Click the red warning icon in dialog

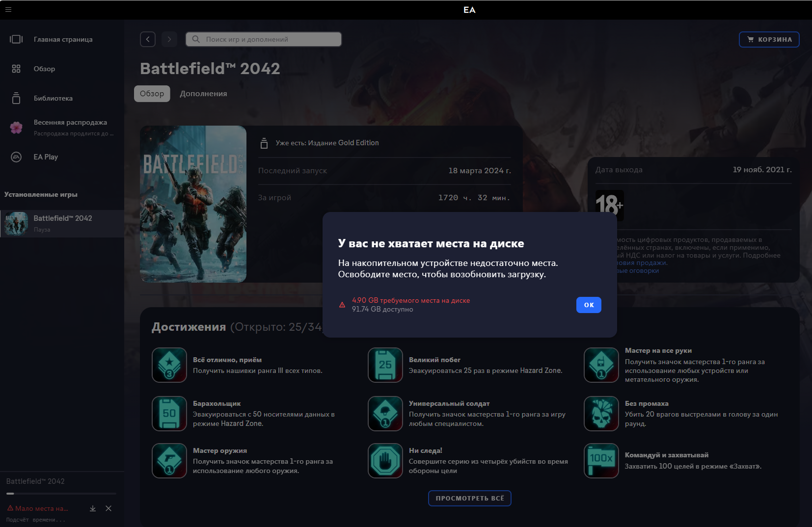[x=342, y=305]
